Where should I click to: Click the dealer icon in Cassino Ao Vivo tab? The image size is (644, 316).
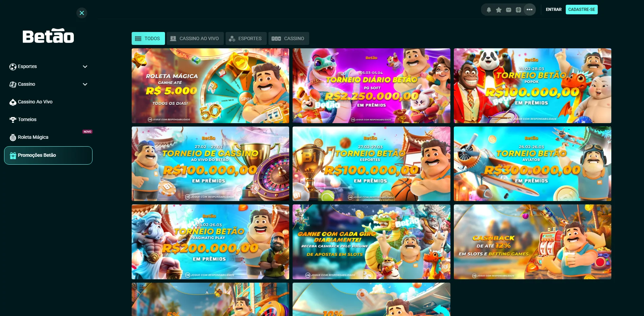click(173, 38)
